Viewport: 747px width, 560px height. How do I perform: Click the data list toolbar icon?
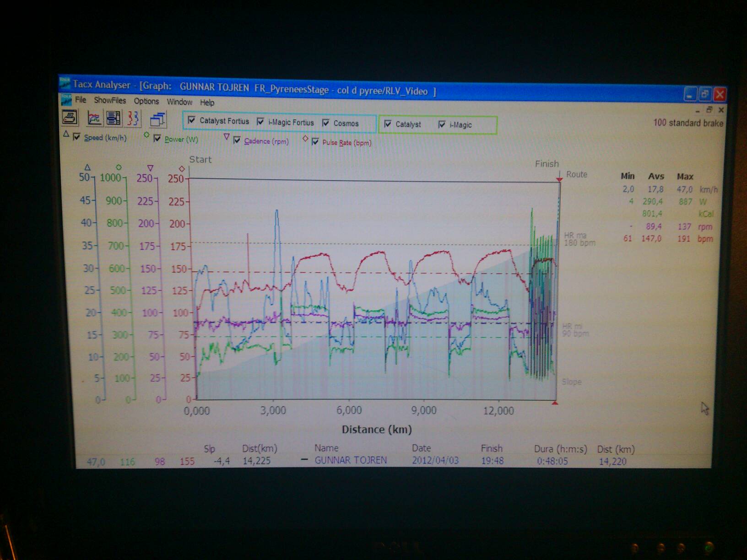(x=113, y=118)
